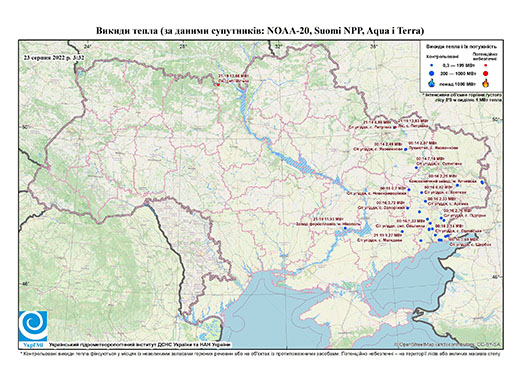This screenshot has height=368, width=520.
Task: Click the 23 серпня 2022 timestamp
Action: click(54, 58)
